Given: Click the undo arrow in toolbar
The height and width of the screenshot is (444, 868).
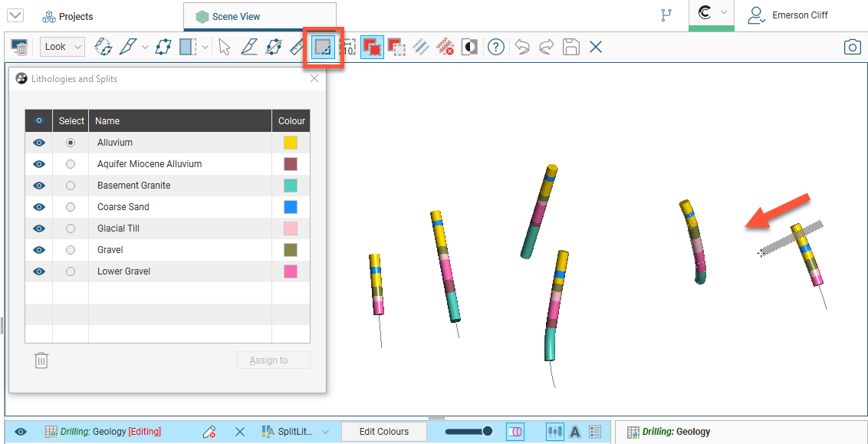Looking at the screenshot, I should pos(522,48).
